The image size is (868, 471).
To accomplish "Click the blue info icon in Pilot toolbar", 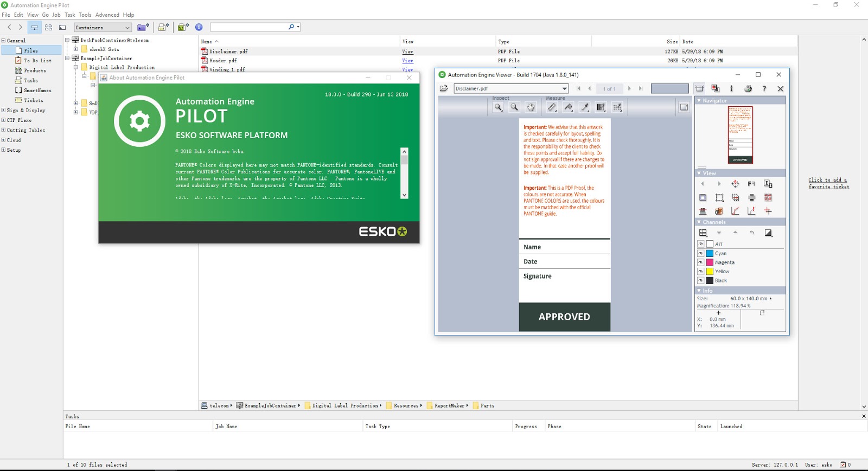I will [199, 27].
